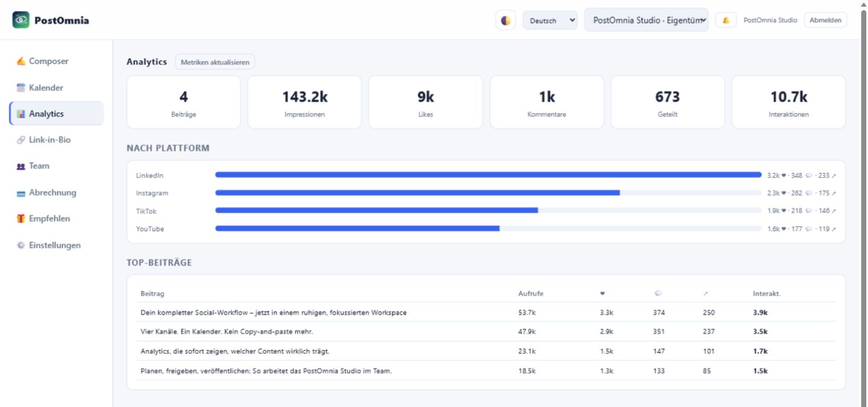Click the Geteilt card showing 673
The width and height of the screenshot is (868, 407).
[668, 102]
